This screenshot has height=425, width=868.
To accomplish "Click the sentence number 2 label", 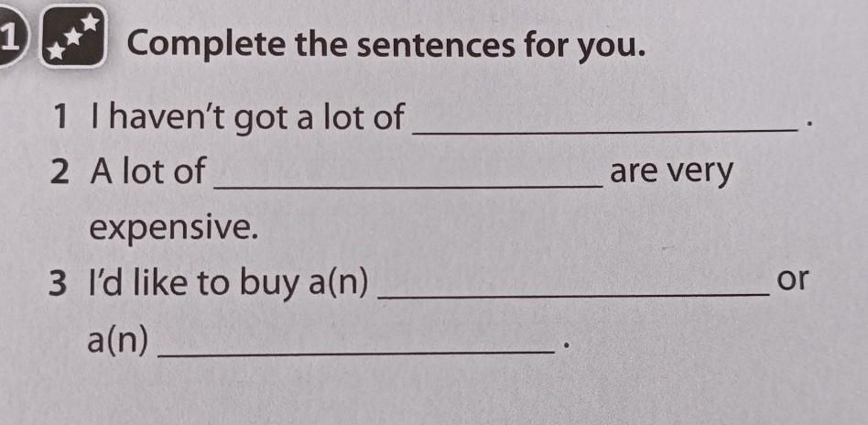I will (x=60, y=173).
